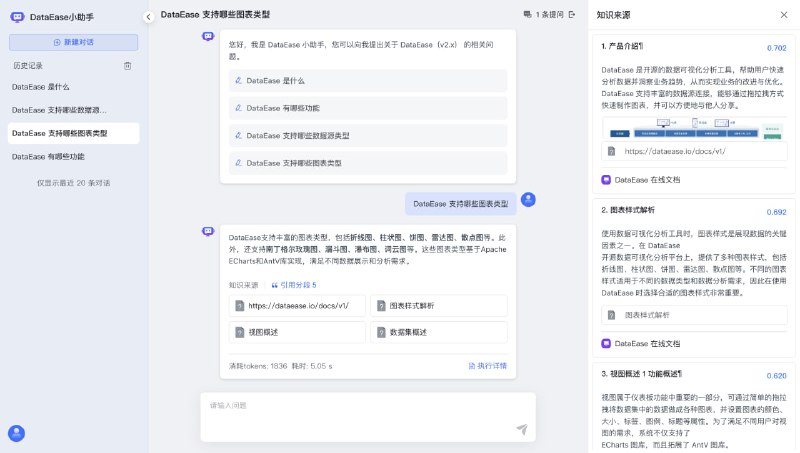Click the send message paper plane icon

[x=521, y=429]
